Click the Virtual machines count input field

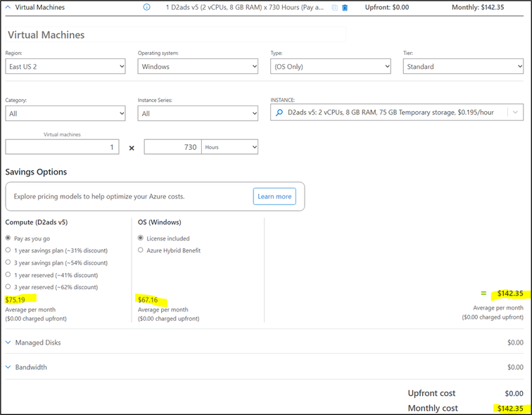click(62, 147)
